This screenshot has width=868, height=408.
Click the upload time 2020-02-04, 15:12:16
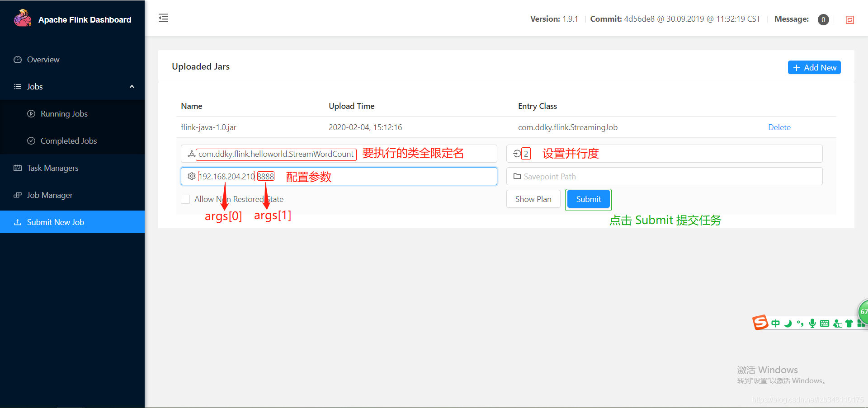pyautogui.click(x=365, y=127)
